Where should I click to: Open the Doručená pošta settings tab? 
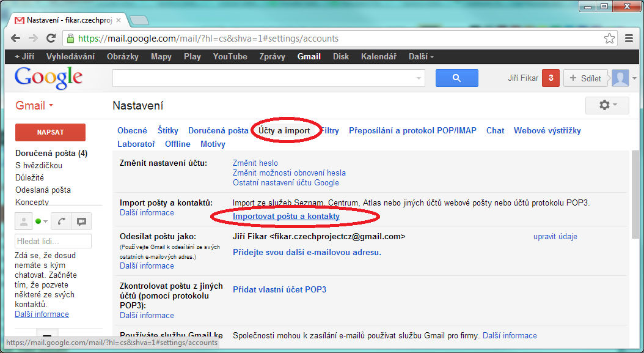(219, 131)
